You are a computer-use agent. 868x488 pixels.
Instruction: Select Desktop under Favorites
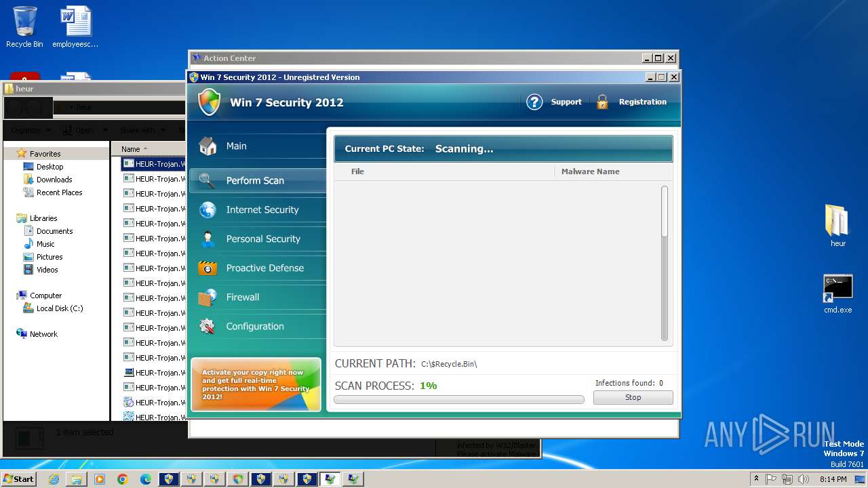(x=50, y=167)
